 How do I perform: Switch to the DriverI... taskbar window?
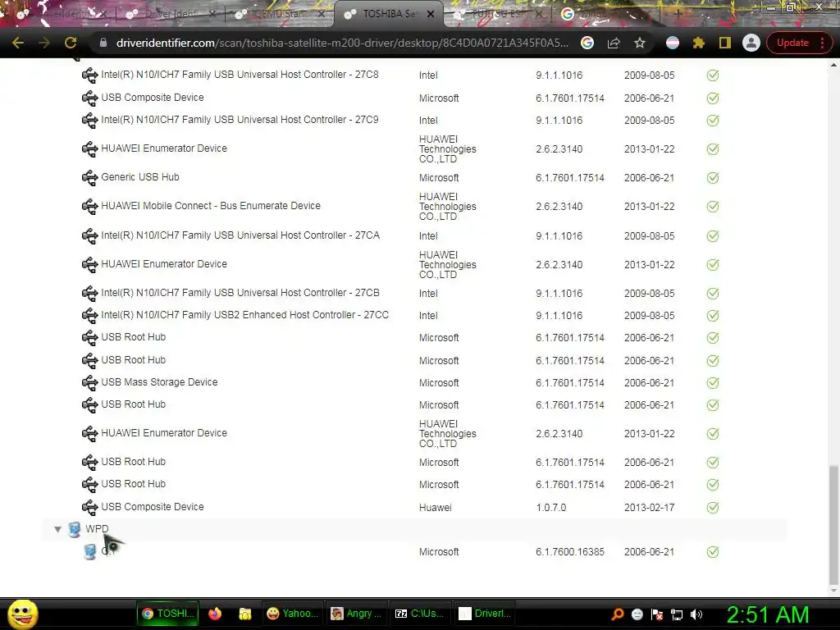pyautogui.click(x=485, y=614)
